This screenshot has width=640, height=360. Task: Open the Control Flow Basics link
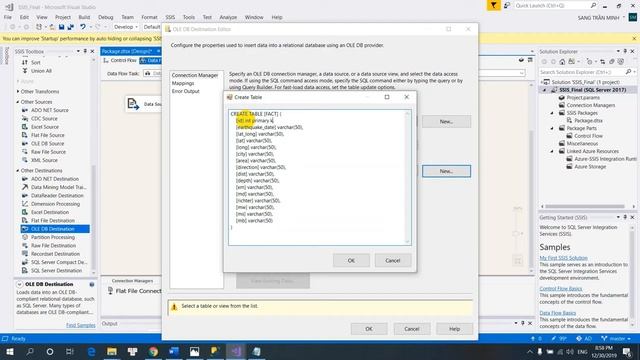pos(561,289)
